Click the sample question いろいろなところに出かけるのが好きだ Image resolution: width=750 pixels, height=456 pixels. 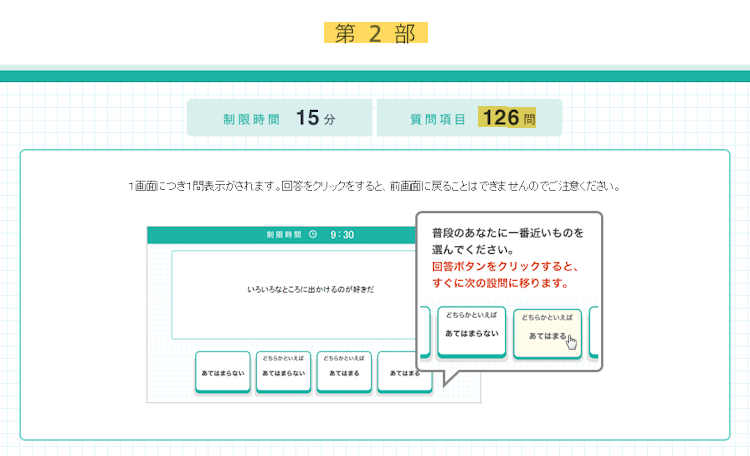point(310,289)
